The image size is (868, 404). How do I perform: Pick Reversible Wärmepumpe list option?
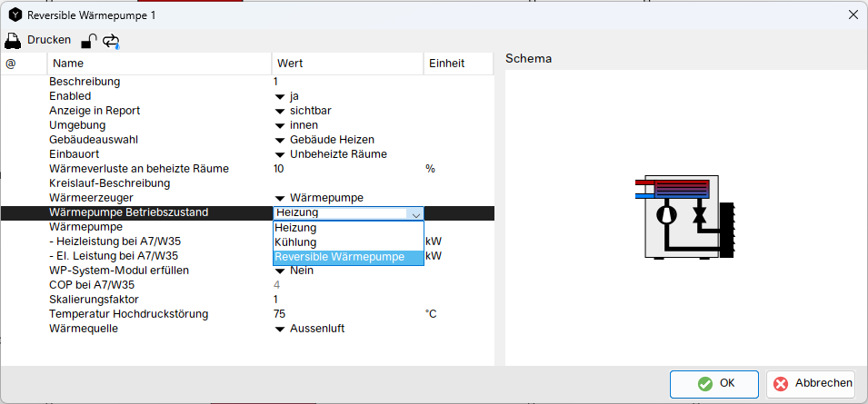click(x=348, y=257)
